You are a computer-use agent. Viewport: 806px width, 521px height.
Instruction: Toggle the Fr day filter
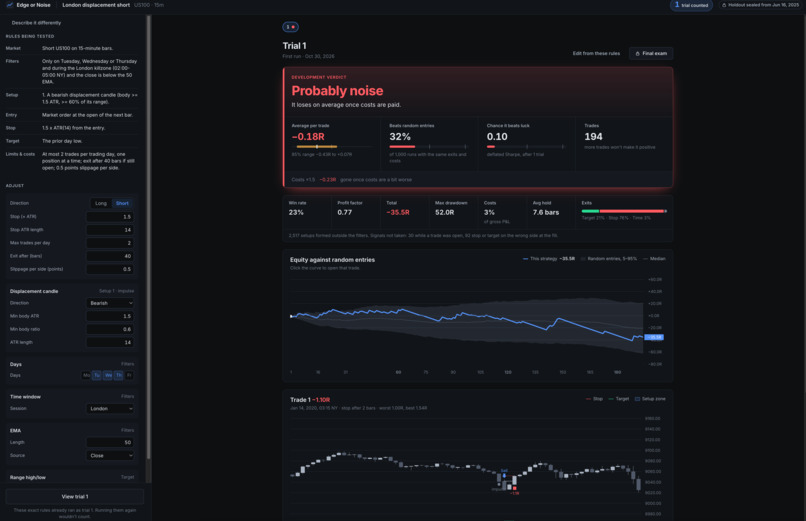(x=129, y=376)
